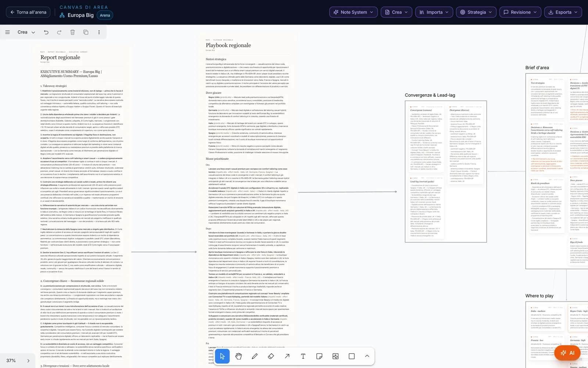This screenshot has height=368, width=588.
Task: Click the Brief d'area frame title
Action: click(x=537, y=68)
